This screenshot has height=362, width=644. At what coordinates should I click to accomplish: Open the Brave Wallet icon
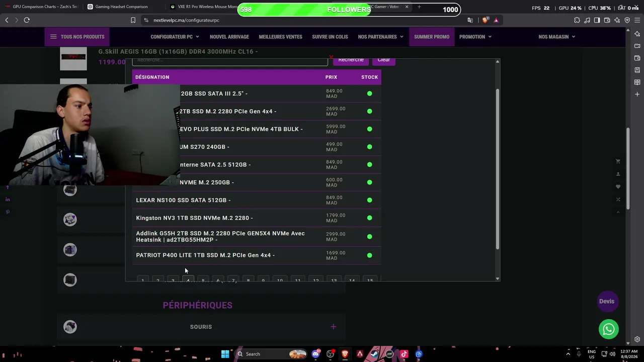(x=607, y=20)
